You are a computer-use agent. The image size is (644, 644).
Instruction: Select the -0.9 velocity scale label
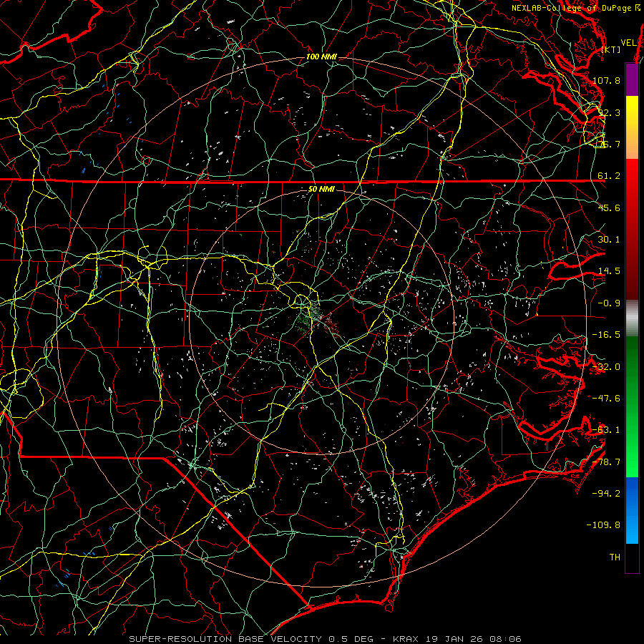[x=609, y=303]
